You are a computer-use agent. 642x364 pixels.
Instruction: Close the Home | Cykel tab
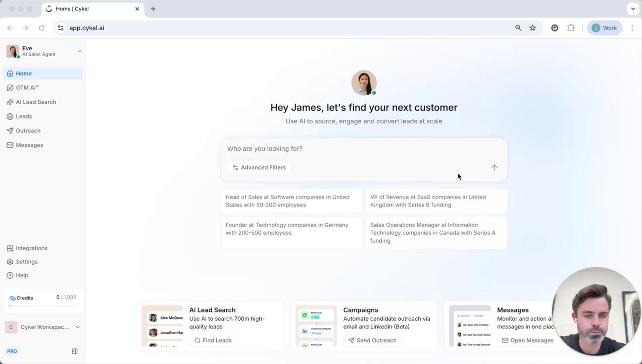click(137, 9)
